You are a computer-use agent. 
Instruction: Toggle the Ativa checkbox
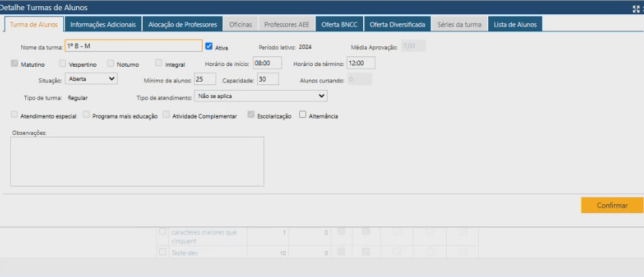209,47
